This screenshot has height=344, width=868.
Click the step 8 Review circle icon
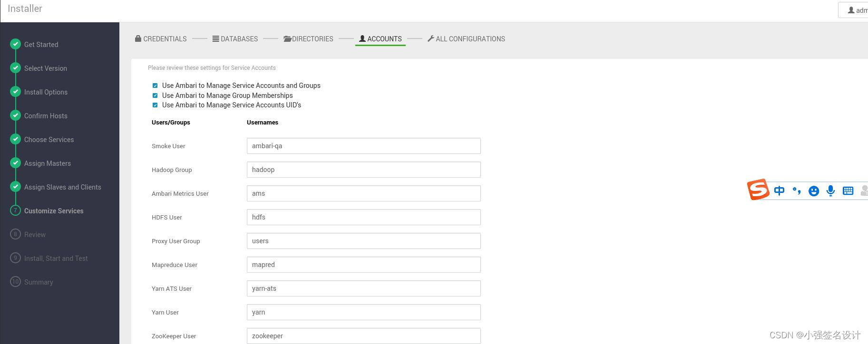point(15,234)
